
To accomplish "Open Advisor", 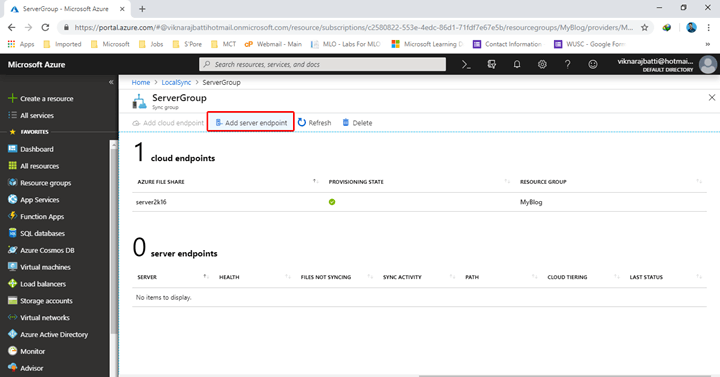I will (25, 368).
